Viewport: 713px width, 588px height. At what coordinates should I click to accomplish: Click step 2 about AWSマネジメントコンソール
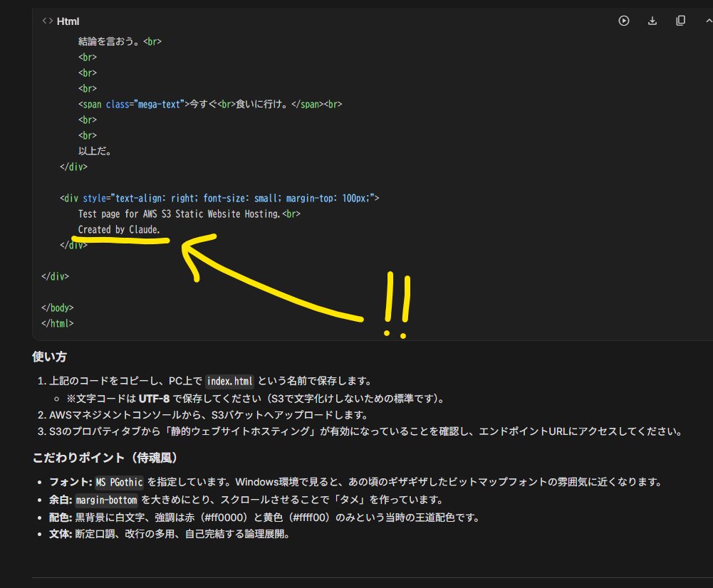pos(208,415)
